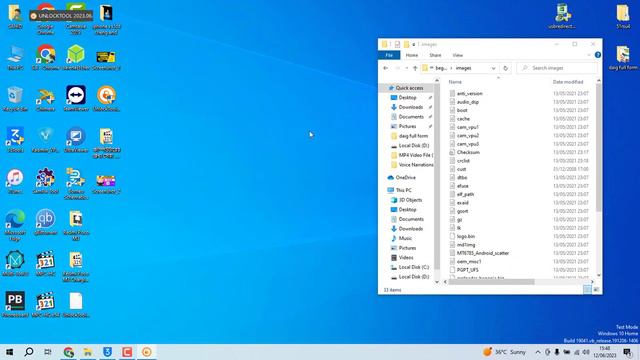Viewport: 640px width, 360px height.
Task: Launch iTunes from the desktop
Action: pos(15,181)
